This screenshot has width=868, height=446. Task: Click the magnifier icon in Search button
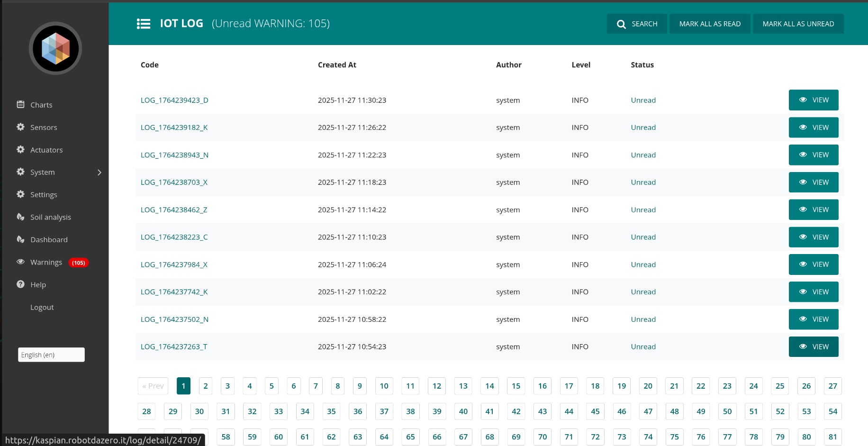pos(621,24)
